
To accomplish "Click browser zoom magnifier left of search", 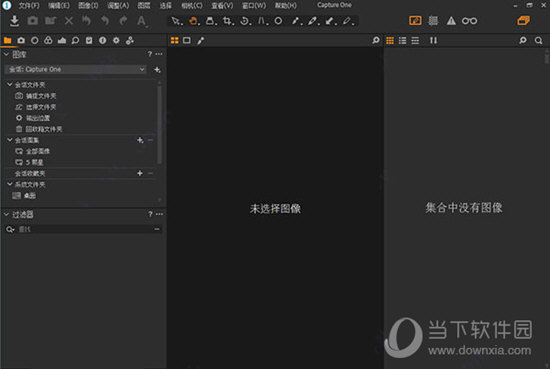I will [523, 41].
